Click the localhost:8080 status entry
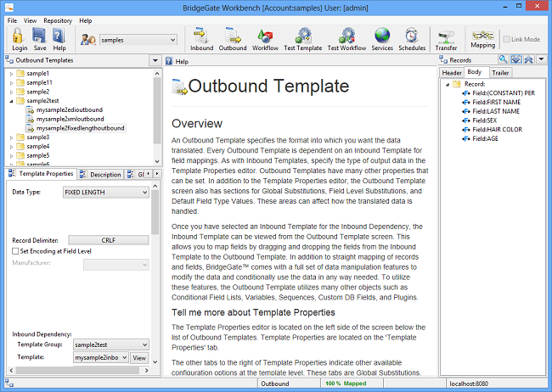Viewport: 552px width, 392px height. coord(469,384)
